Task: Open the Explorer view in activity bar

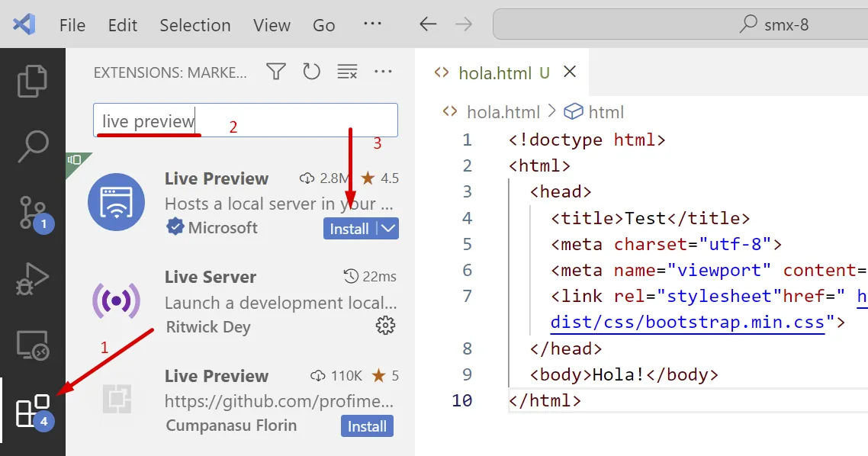Action: pyautogui.click(x=32, y=82)
